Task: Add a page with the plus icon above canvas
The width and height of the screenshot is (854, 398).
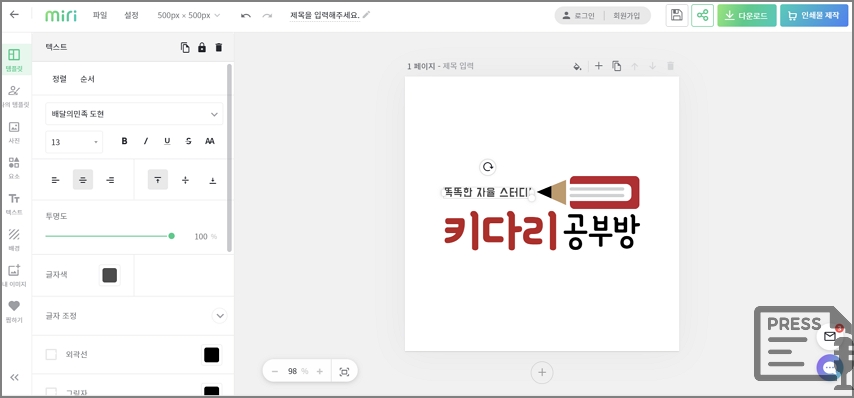Action: point(599,66)
